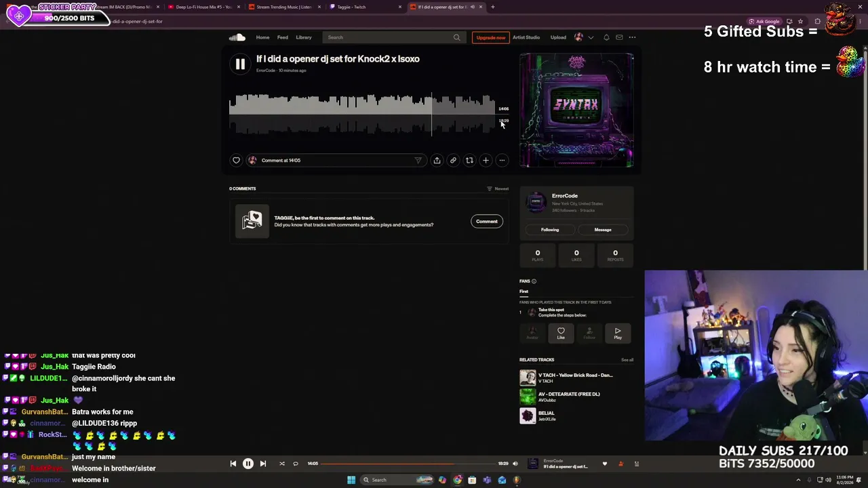868x488 pixels.
Task: Open the Feed page
Action: coord(283,37)
